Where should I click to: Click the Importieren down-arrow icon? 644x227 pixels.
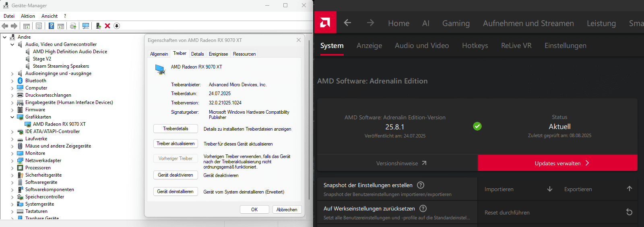550,189
